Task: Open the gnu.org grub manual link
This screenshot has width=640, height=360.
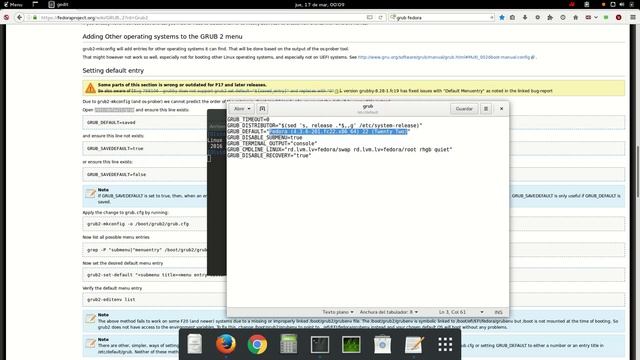Action: (x=446, y=57)
